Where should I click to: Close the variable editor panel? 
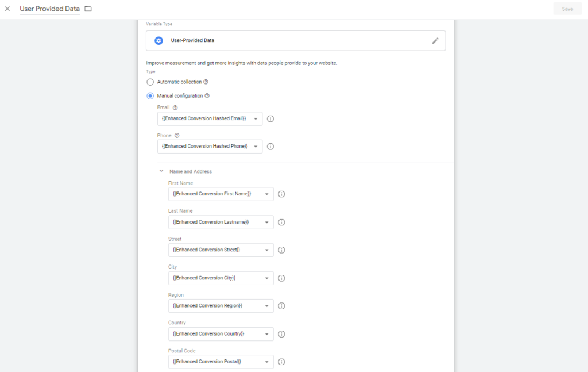point(7,9)
